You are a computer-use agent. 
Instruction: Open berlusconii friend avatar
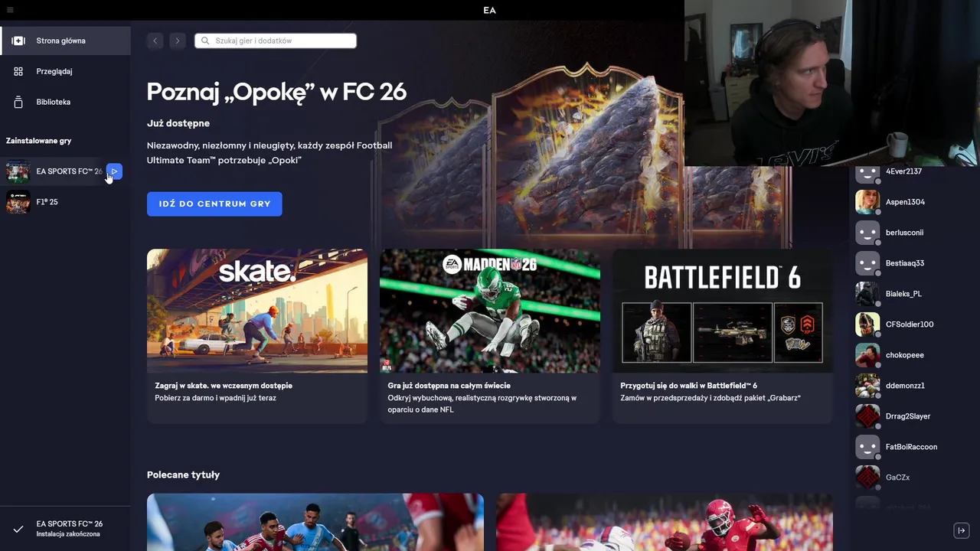(867, 233)
